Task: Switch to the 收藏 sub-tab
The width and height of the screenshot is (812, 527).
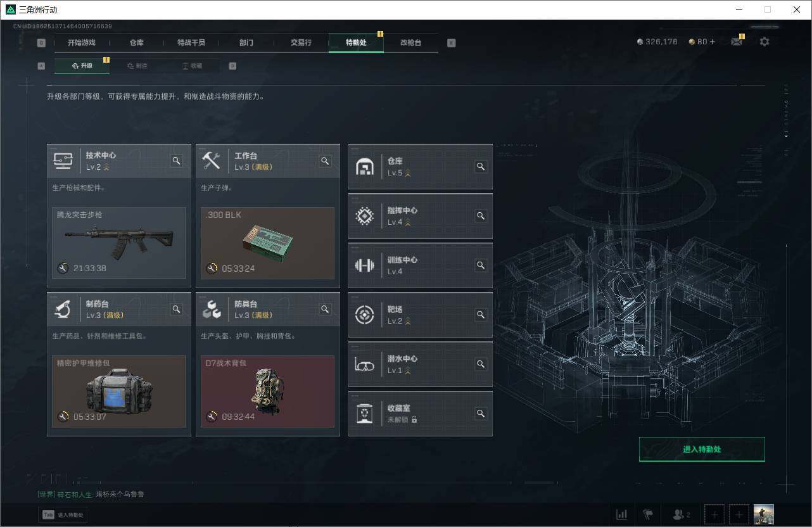Action: (x=194, y=65)
